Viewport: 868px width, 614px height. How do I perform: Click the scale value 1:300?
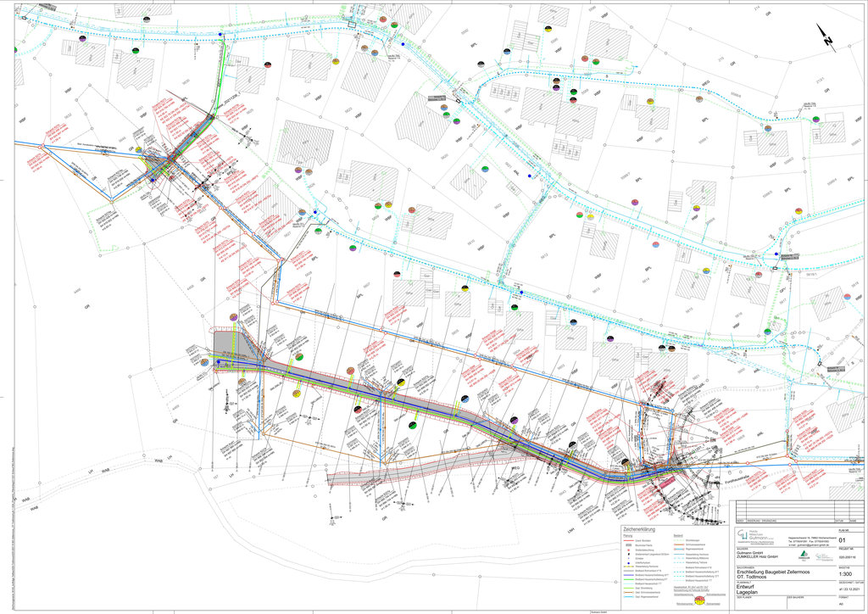845,573
